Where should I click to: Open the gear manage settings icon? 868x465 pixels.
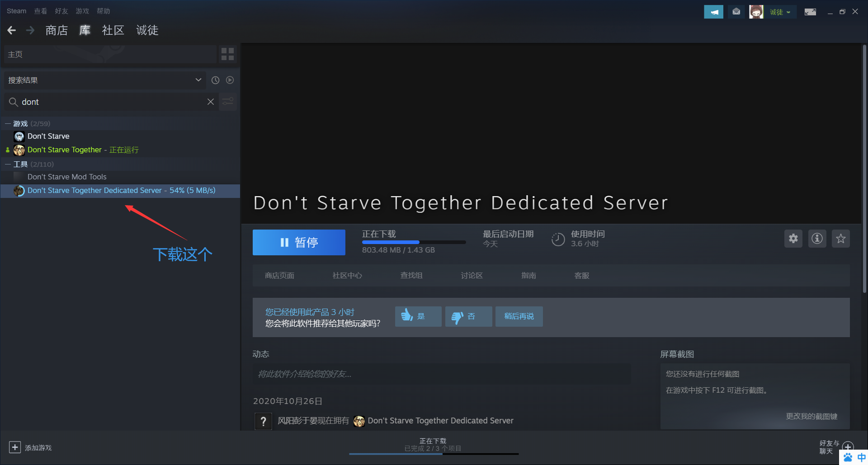tap(793, 239)
